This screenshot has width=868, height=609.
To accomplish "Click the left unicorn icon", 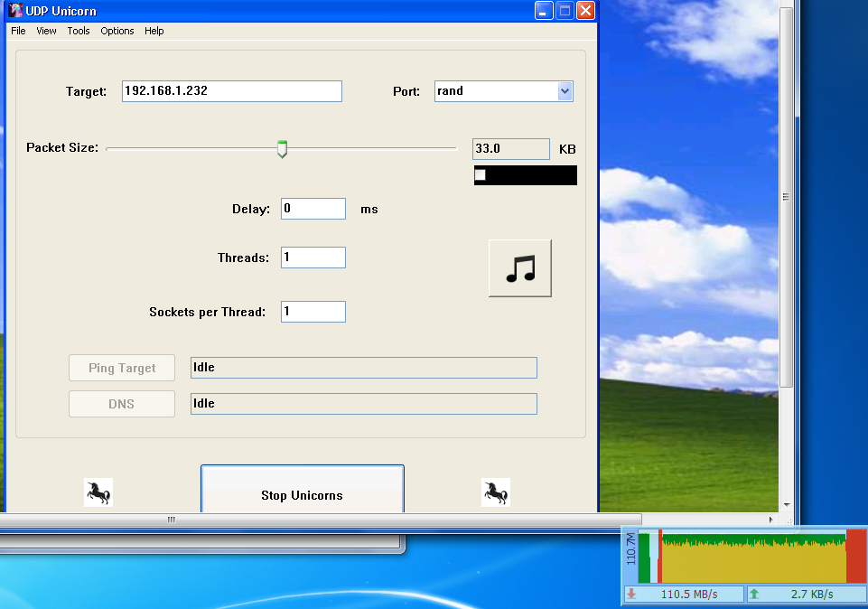I will 98,492.
